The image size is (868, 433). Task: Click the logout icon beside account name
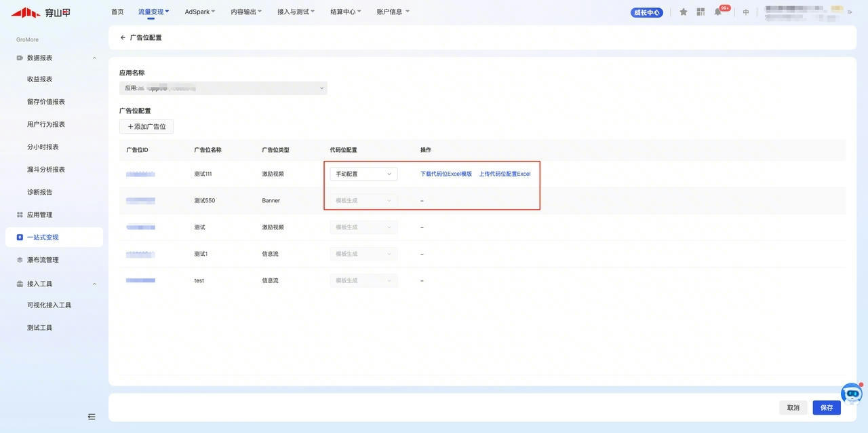[x=850, y=12]
